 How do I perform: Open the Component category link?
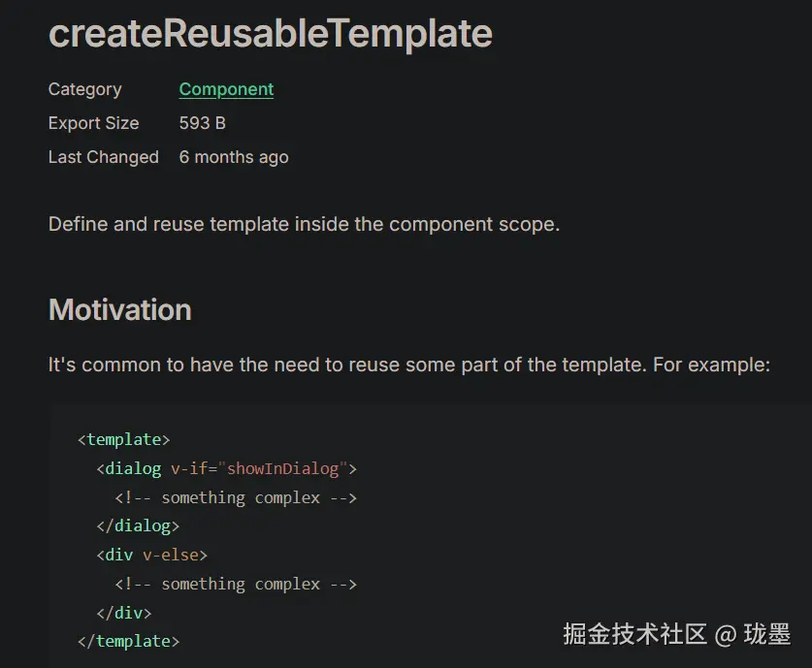coord(226,89)
